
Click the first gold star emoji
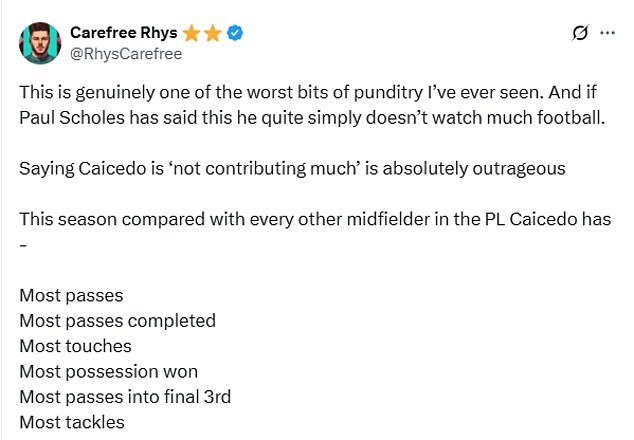click(192, 33)
